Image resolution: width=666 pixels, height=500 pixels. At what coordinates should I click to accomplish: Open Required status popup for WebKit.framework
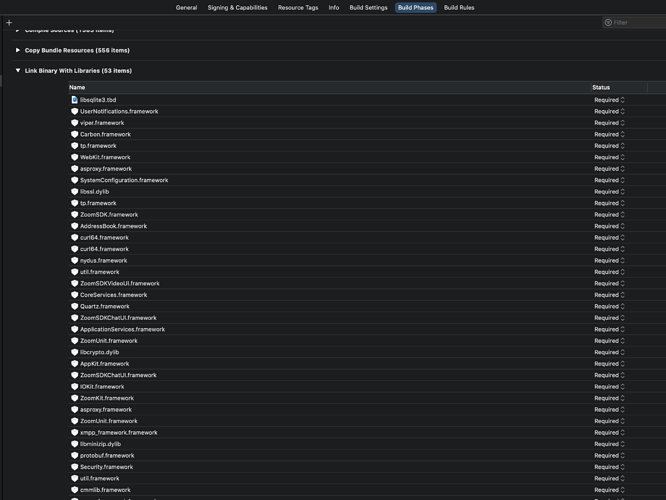pyautogui.click(x=609, y=157)
